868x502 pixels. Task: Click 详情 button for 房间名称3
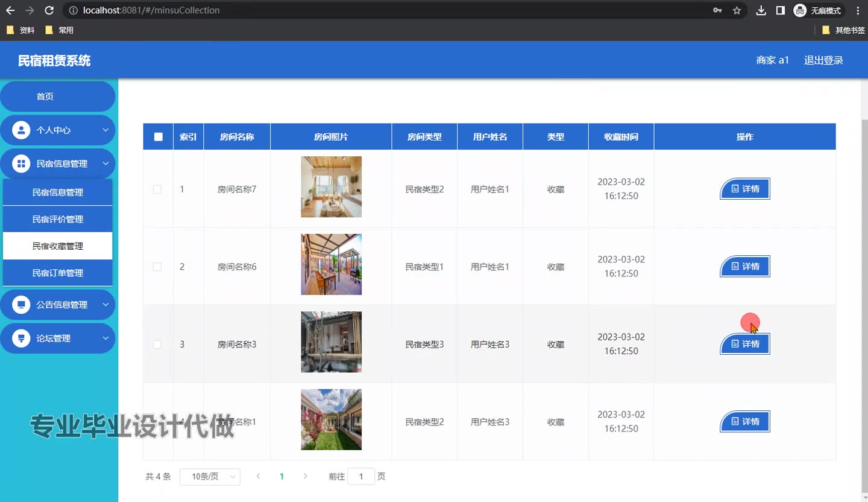[x=745, y=344]
